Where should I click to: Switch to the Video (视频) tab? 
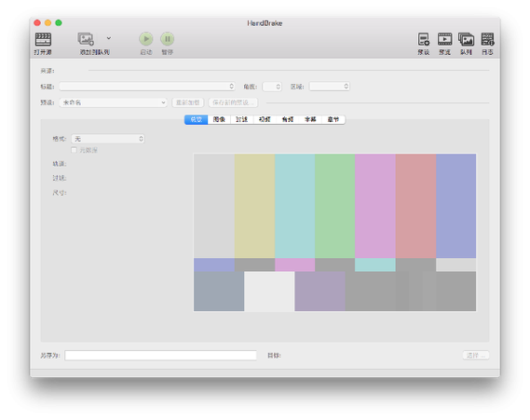265,119
